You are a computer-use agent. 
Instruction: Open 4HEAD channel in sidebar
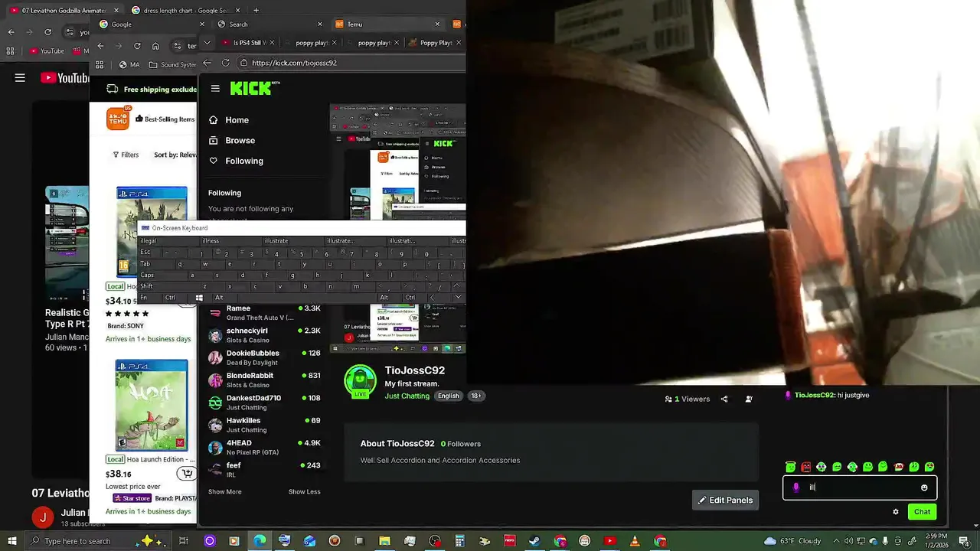(x=264, y=447)
